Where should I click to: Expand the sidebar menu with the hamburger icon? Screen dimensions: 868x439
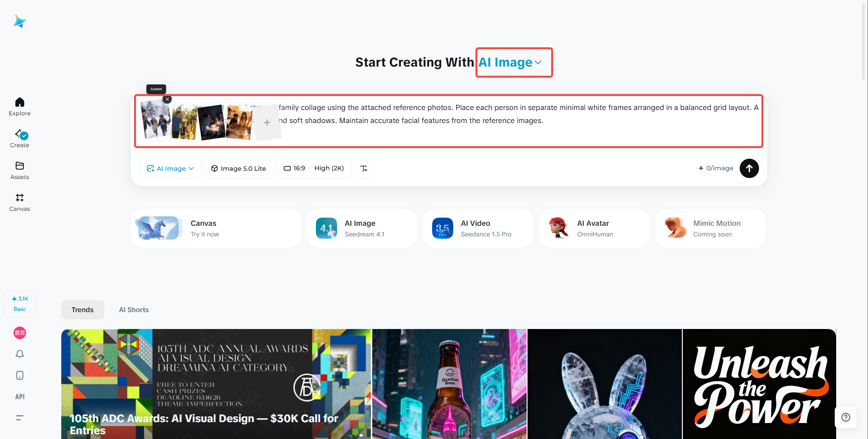[19, 417]
